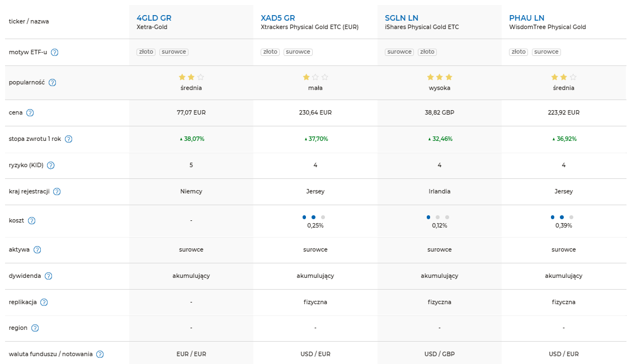Click Irlandia registration country cell
Screen dimensions: 627x364
coord(440,191)
